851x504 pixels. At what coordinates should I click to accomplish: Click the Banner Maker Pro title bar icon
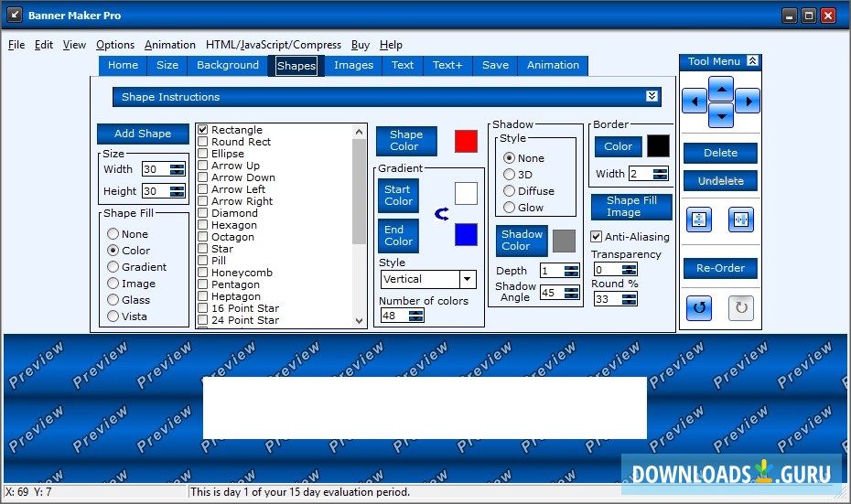coord(15,15)
